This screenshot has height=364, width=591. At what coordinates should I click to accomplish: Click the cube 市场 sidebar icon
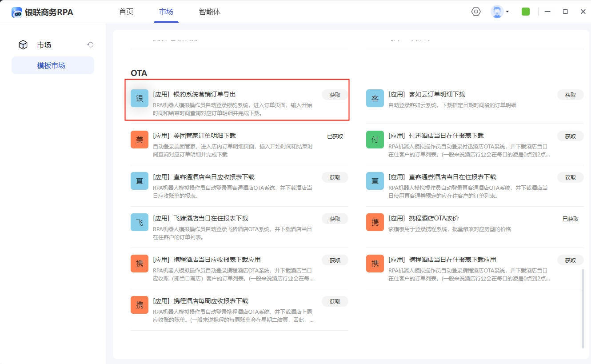coord(23,45)
